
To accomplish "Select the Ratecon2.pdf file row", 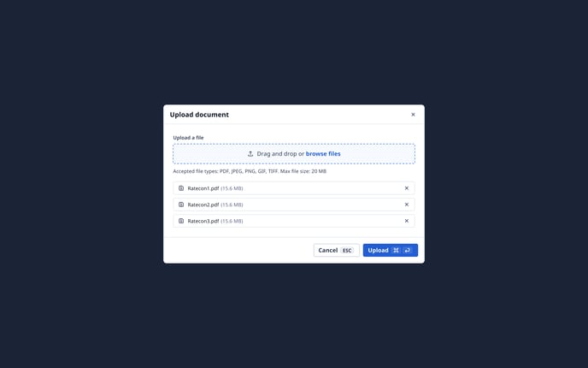I will (x=294, y=205).
